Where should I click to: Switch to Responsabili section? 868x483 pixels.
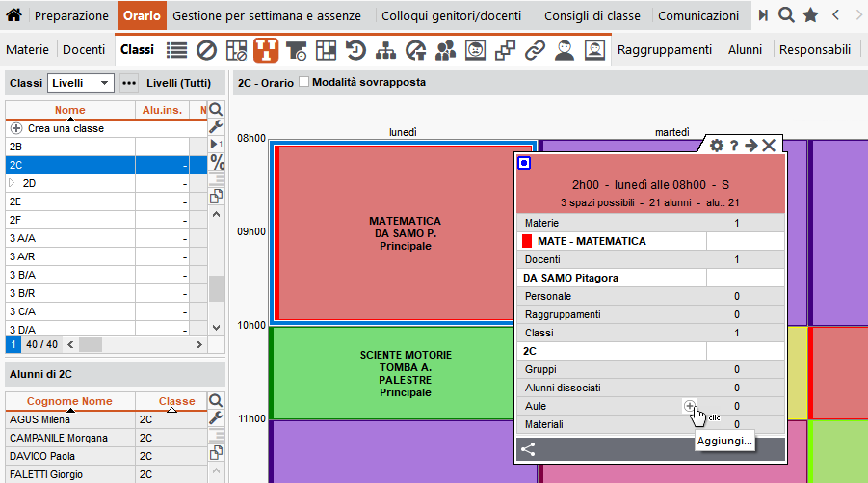click(815, 50)
